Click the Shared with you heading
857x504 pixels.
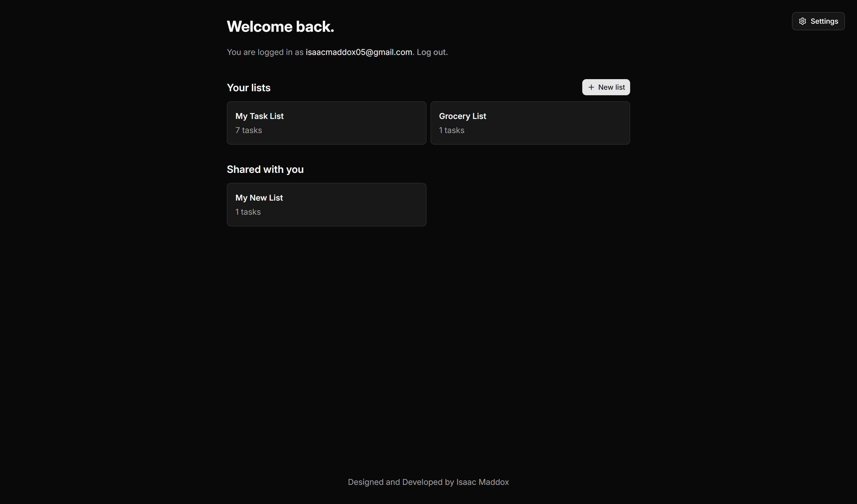pos(265,169)
